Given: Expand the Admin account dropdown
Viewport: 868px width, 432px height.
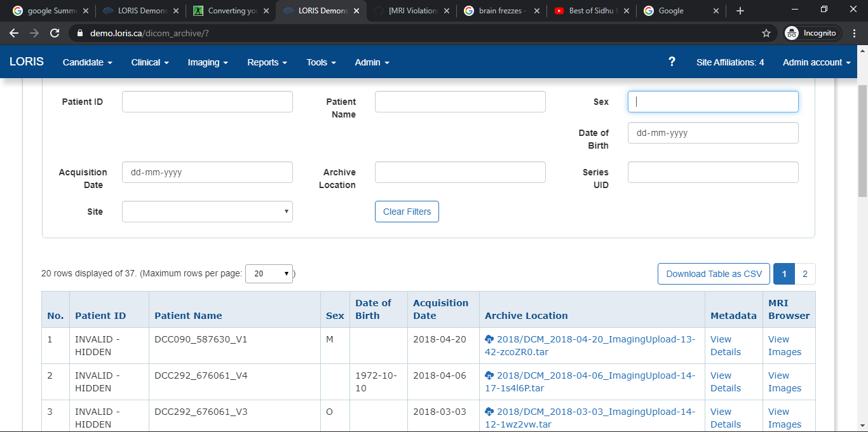Looking at the screenshot, I should tap(815, 62).
